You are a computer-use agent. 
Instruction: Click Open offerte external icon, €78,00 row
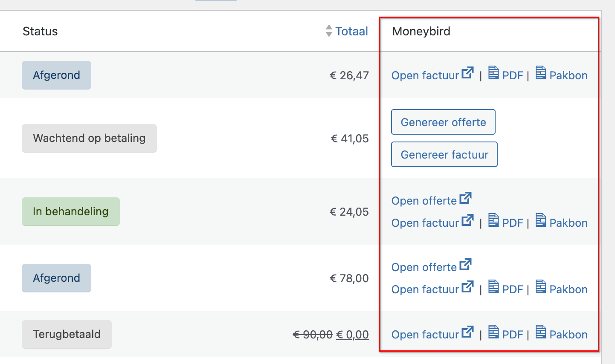point(465,265)
